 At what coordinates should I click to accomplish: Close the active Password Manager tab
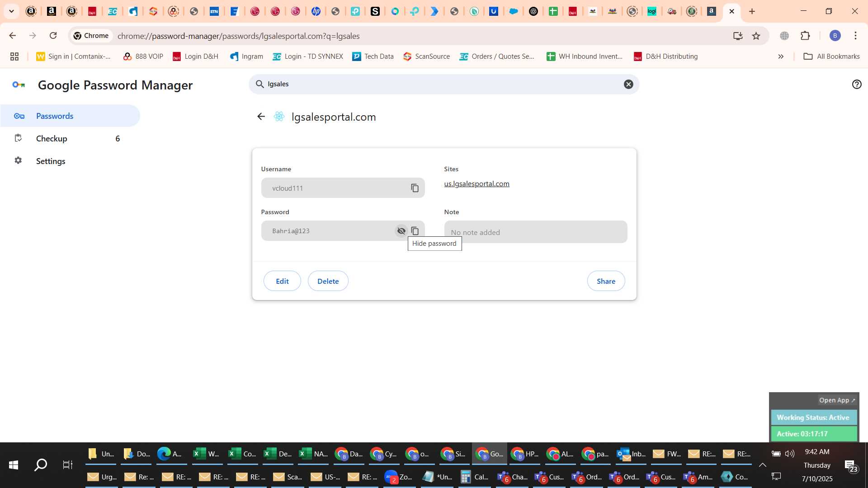(x=732, y=11)
